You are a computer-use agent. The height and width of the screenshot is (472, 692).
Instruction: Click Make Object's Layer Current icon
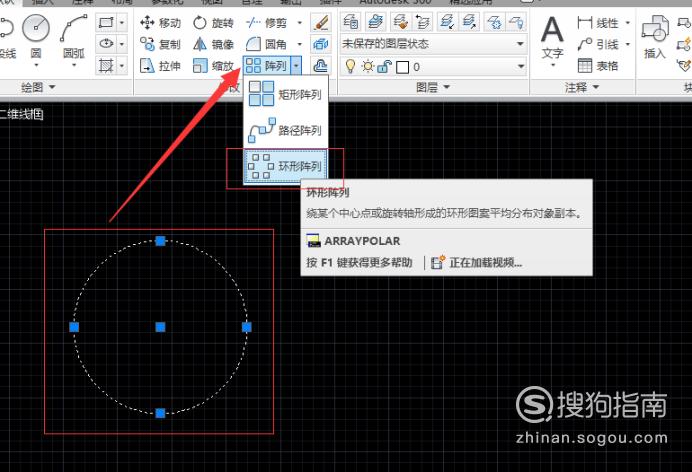coord(376,22)
